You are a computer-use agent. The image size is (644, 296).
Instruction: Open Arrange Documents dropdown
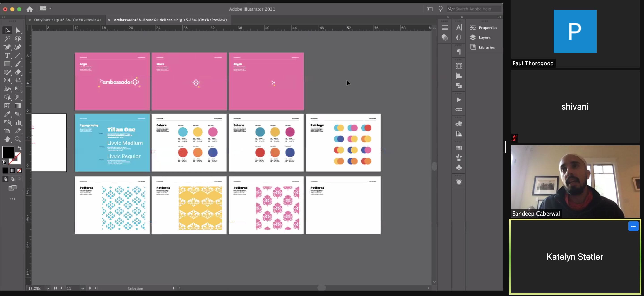[51, 8]
